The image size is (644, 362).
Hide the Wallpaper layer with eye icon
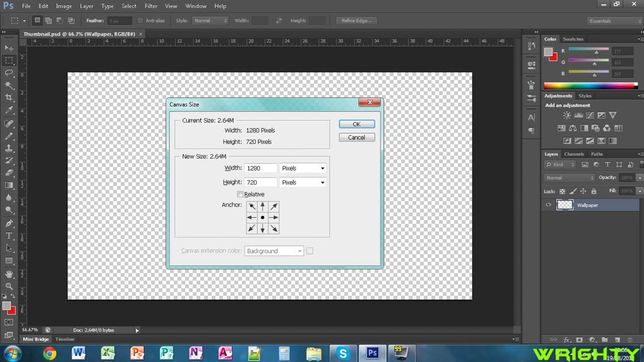548,205
